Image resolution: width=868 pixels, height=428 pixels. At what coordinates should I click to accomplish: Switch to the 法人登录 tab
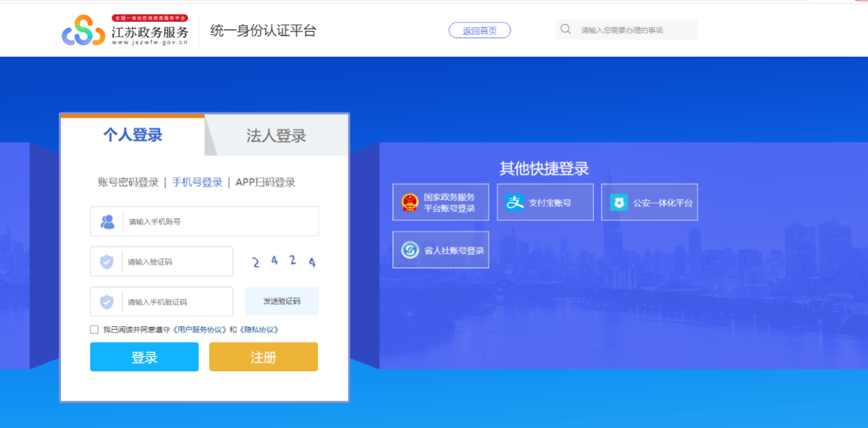(276, 135)
